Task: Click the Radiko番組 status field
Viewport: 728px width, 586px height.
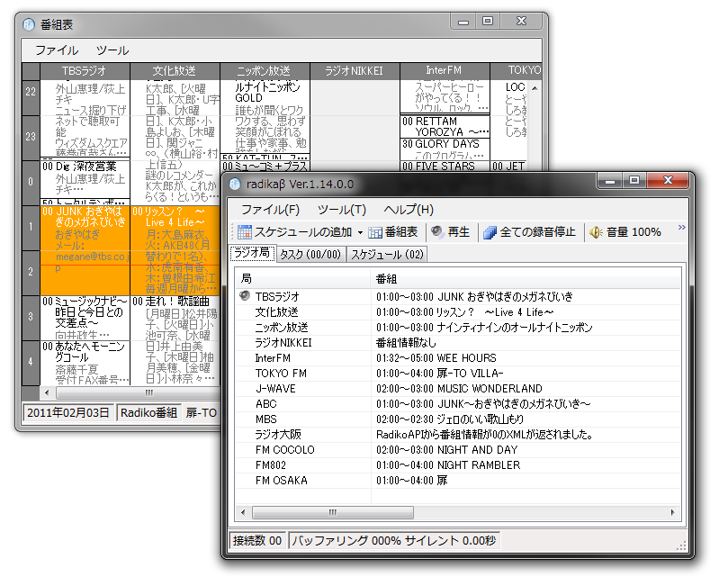Action: (148, 413)
